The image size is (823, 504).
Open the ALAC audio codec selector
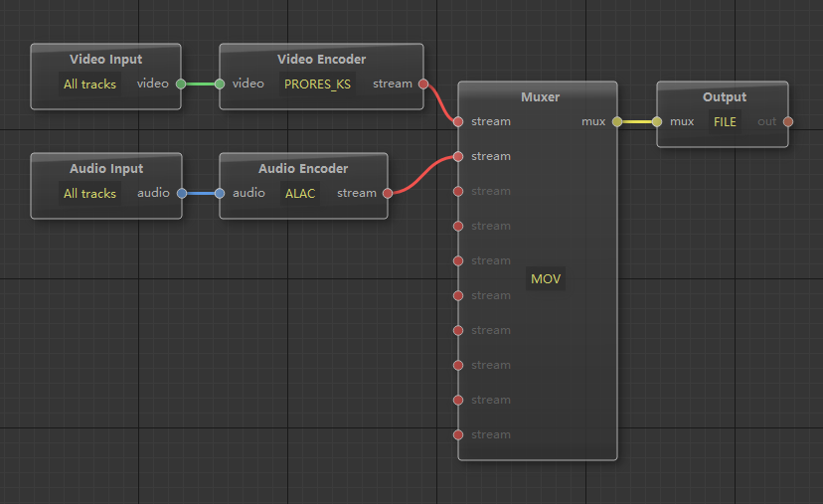[300, 194]
